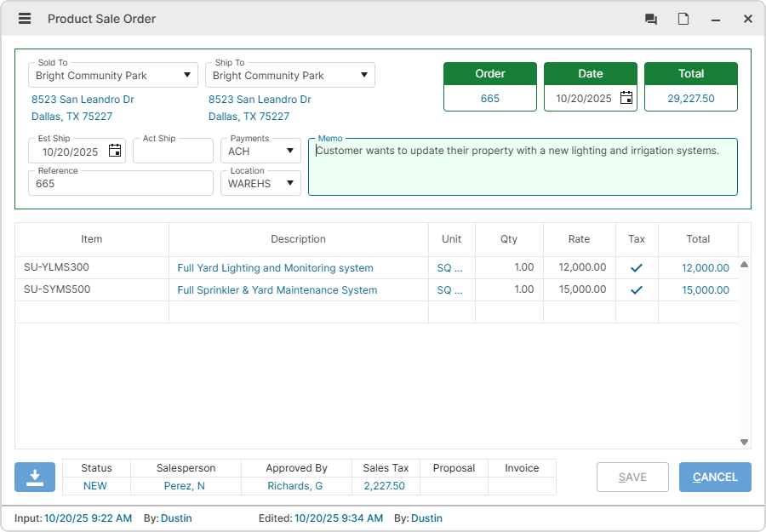Close the Product Sale Order window

pos(748,19)
